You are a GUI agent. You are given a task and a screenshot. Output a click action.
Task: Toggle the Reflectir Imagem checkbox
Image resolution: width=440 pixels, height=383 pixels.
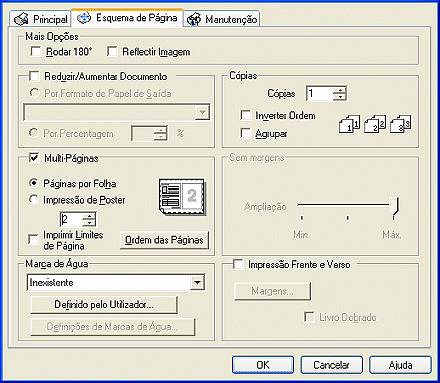(x=112, y=51)
